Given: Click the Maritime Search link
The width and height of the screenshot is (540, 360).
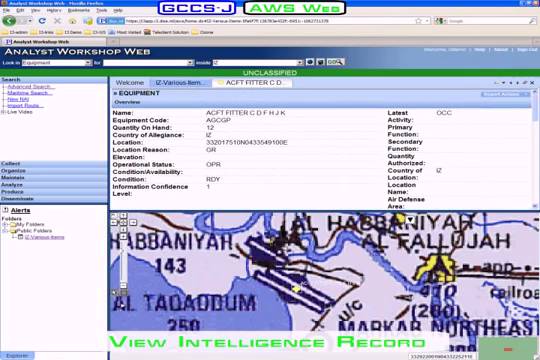Looking at the screenshot, I should click(x=30, y=93).
